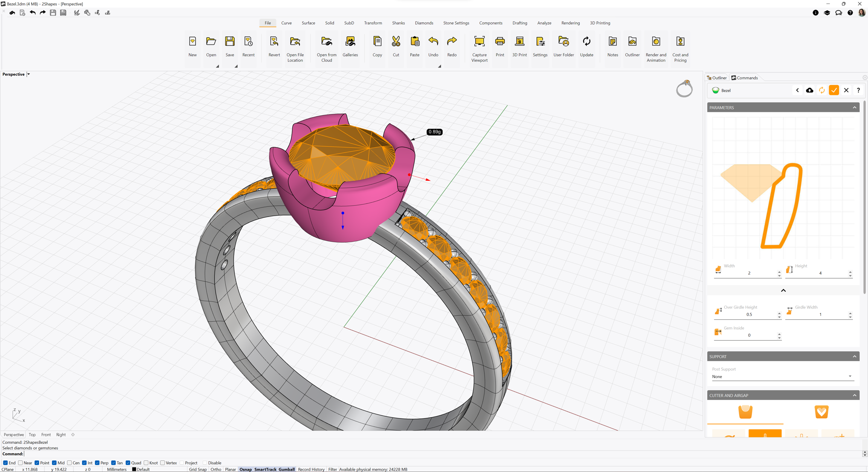This screenshot has width=868, height=472.
Task: Open Render and Animation
Action: [x=656, y=42]
